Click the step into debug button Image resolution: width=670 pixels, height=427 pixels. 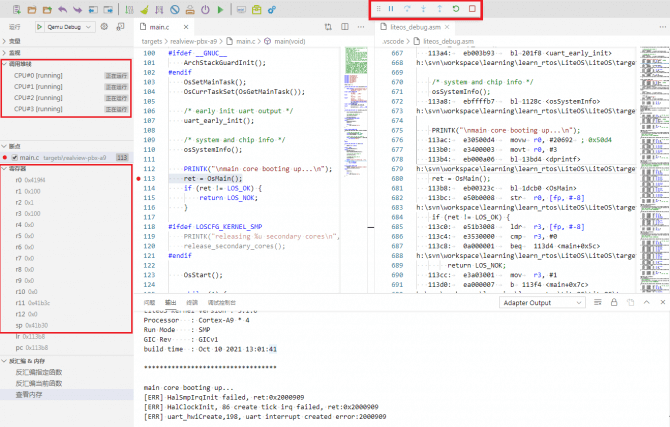click(423, 9)
